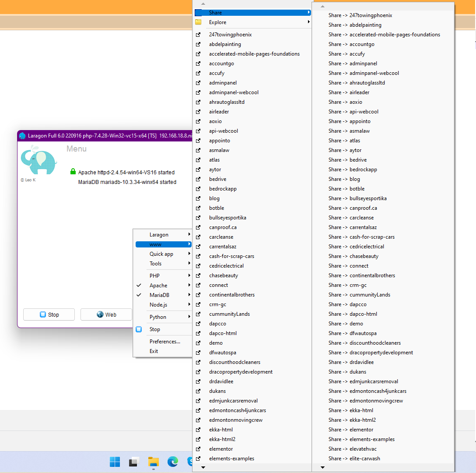Image resolution: width=476 pixels, height=473 pixels.
Task: Expand the Quick app submenu
Action: (161, 254)
